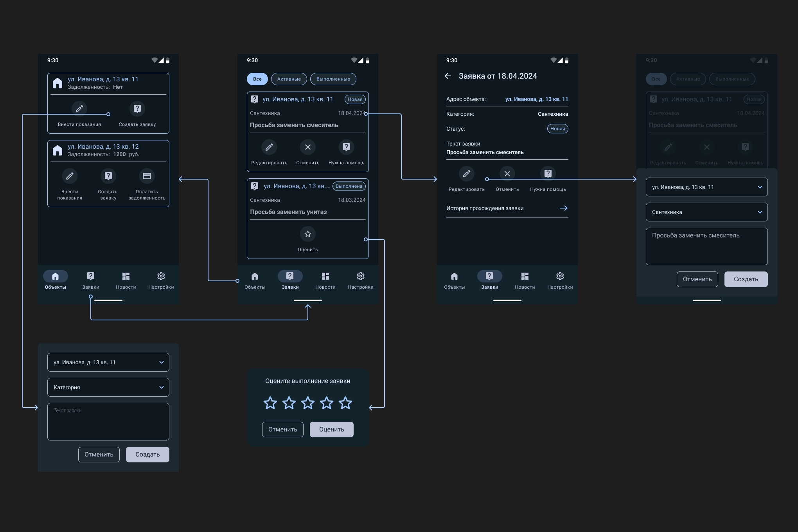Click Оценить star icon in унитаз request card
This screenshot has width=798, height=532.
(308, 234)
